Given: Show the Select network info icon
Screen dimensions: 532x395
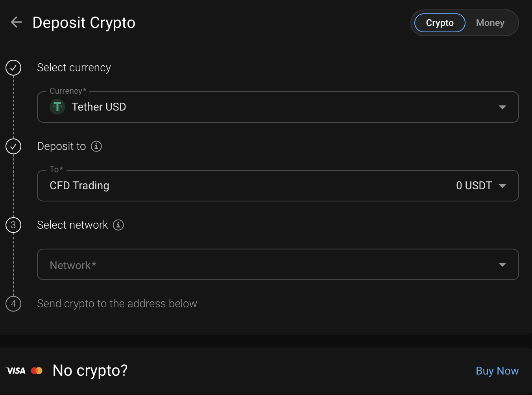Looking at the screenshot, I should [118, 225].
